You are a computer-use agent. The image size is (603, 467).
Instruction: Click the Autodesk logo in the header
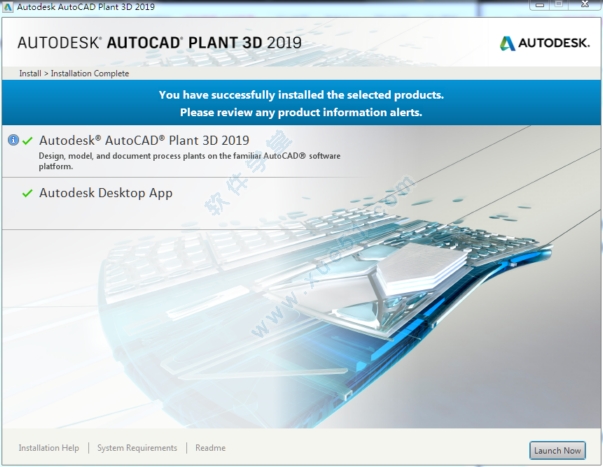[545, 43]
